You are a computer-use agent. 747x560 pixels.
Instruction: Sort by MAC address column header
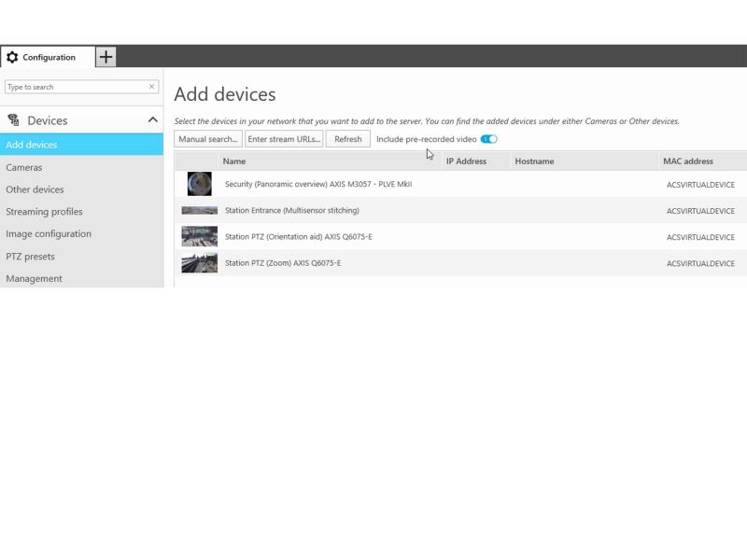pos(687,161)
